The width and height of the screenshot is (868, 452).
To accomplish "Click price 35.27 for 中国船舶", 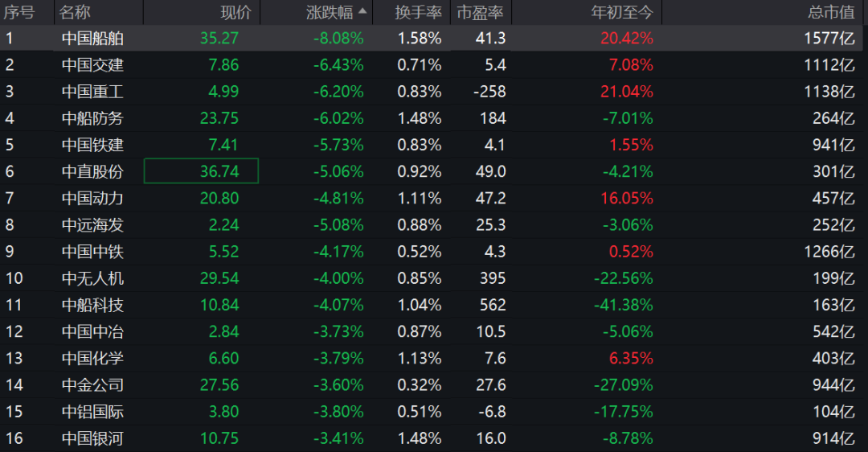I will (x=219, y=39).
